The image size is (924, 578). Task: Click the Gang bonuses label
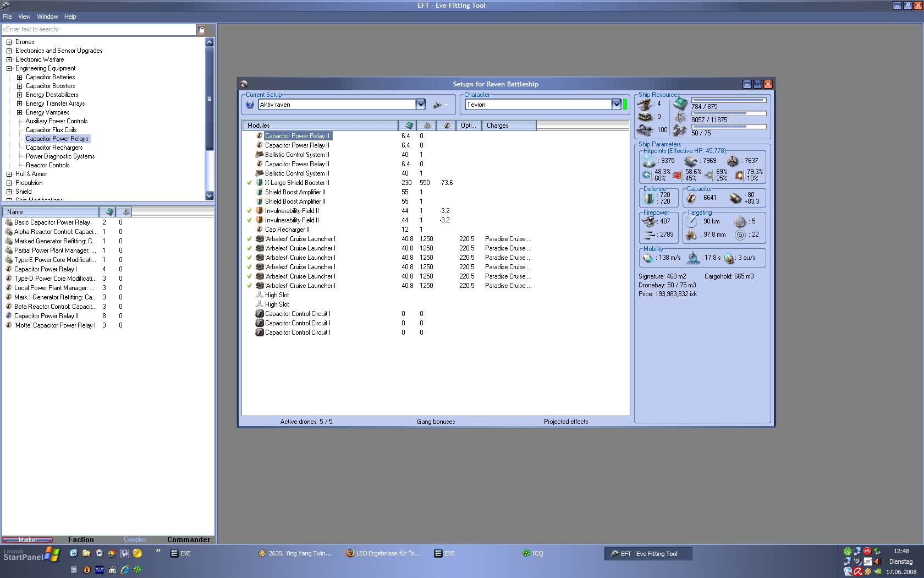point(436,422)
